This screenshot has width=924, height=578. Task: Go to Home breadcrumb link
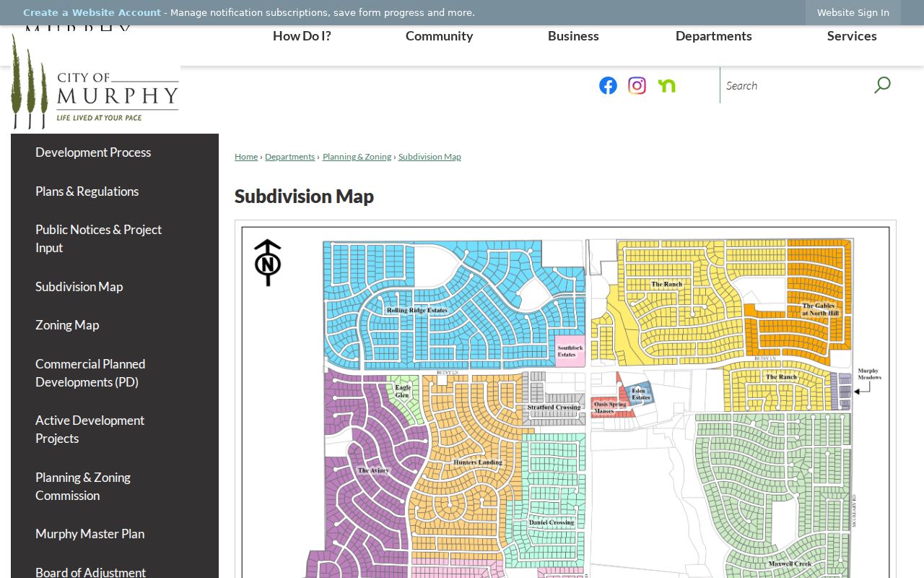click(x=246, y=157)
